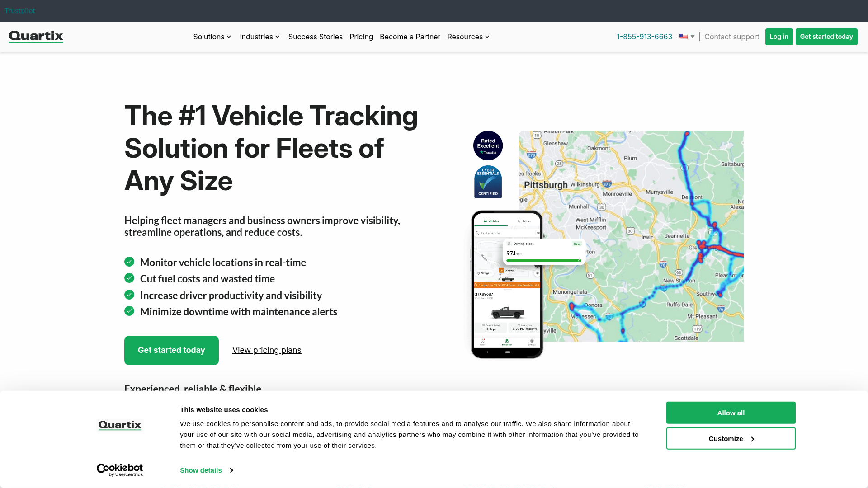This screenshot has height=488, width=868.
Task: Click the driving score progress bar
Action: tap(543, 261)
